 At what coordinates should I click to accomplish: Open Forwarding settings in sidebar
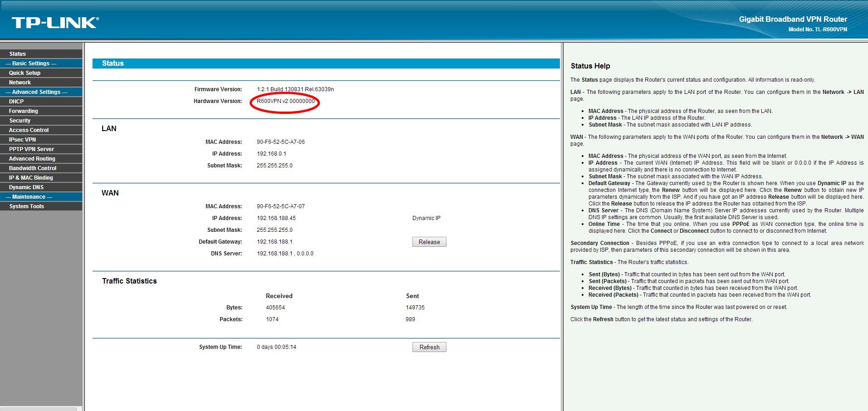(41, 111)
